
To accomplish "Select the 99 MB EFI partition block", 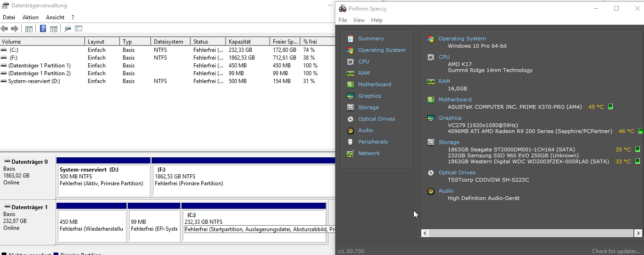I will pyautogui.click(x=154, y=222).
